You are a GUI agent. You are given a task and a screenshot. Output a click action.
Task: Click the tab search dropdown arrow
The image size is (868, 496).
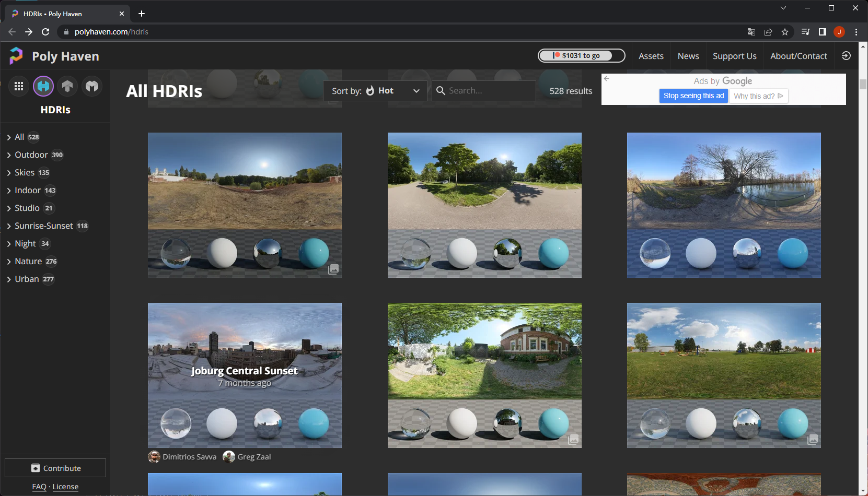pos(783,8)
